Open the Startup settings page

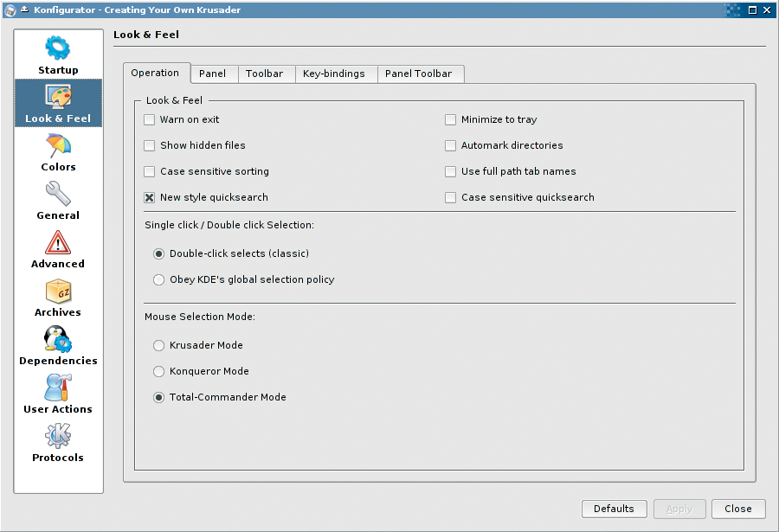click(58, 54)
